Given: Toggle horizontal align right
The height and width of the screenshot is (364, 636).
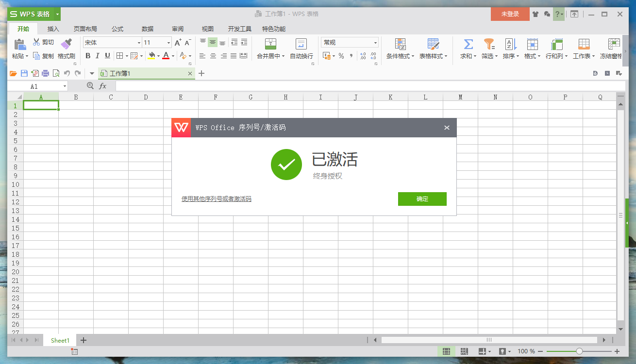Looking at the screenshot, I should click(223, 56).
